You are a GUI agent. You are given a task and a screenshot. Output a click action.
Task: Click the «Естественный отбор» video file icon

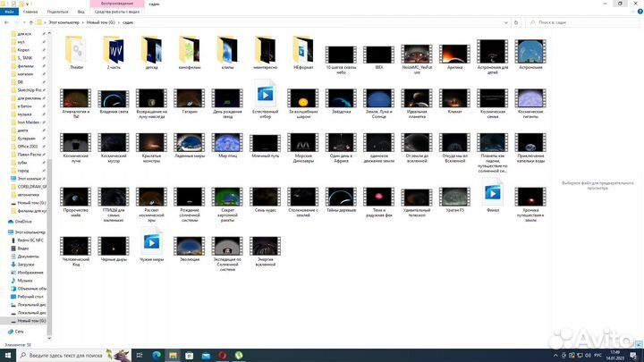tap(266, 94)
